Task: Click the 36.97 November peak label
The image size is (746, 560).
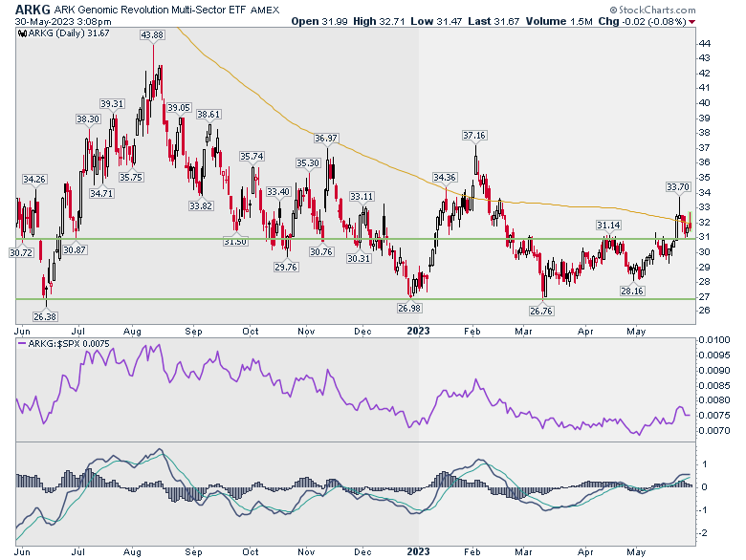Action: (326, 139)
